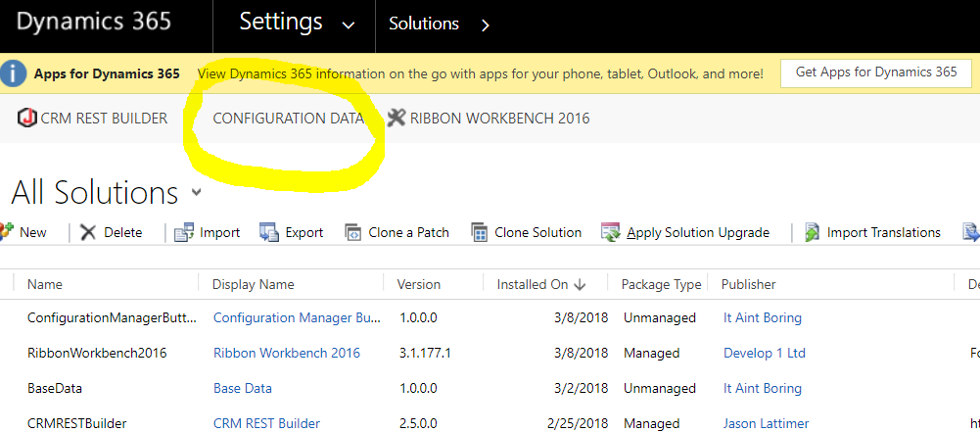Click the Apps for Dynamics 365 banner title
The image size is (980, 433).
pyautogui.click(x=107, y=73)
